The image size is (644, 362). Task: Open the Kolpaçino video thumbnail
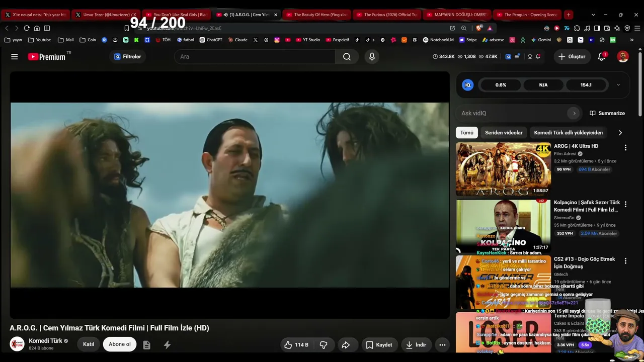(x=503, y=226)
